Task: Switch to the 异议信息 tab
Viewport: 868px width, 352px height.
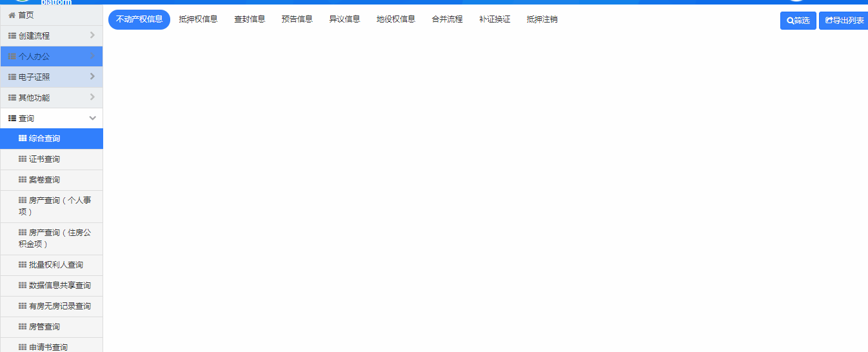Action: (x=344, y=19)
